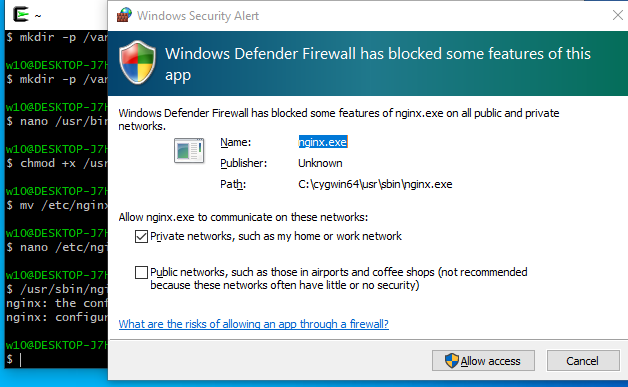Allow access for nginx.exe
The height and width of the screenshot is (387, 628).
click(483, 361)
